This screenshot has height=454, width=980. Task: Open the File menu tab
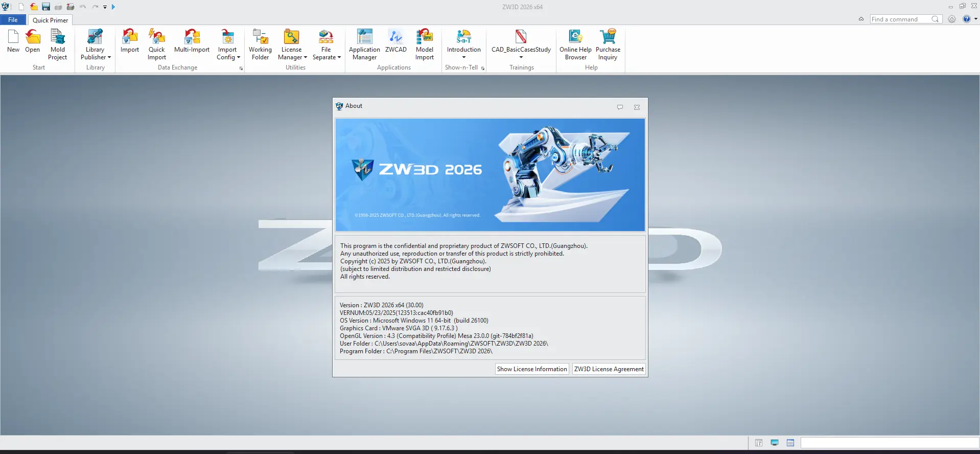tap(13, 20)
